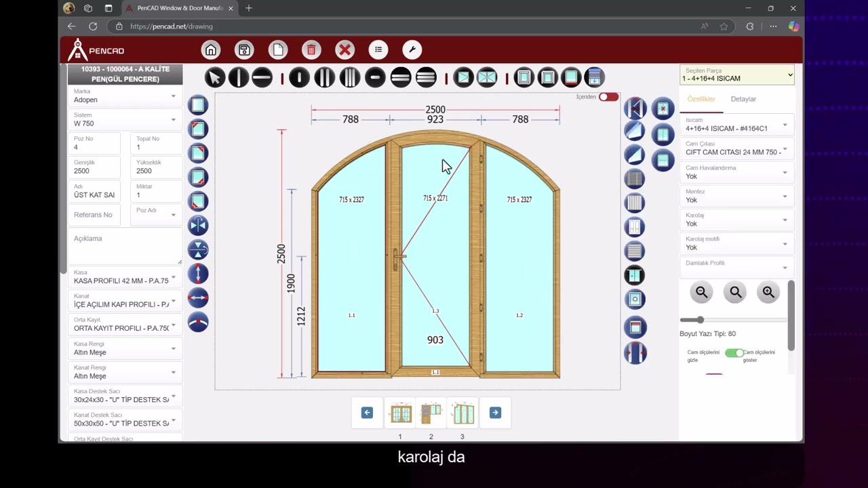Expand the Kasa profile dropdown

pyautogui.click(x=125, y=277)
